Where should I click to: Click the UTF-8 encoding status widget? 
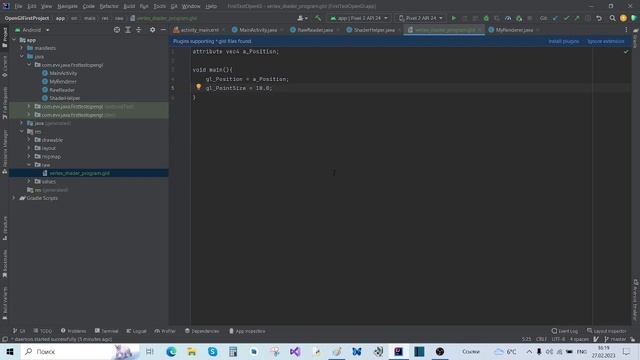[558, 339]
